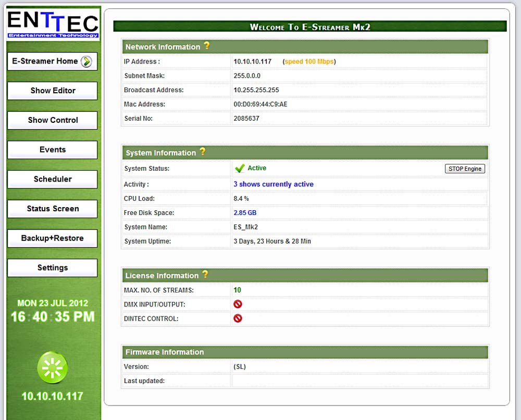Select the IP address value 10.10.10.117 in the table
The image size is (521, 420).
pos(253,62)
